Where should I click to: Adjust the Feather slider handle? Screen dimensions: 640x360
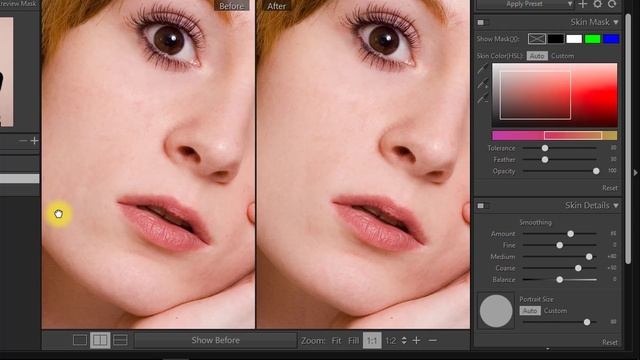pos(545,160)
